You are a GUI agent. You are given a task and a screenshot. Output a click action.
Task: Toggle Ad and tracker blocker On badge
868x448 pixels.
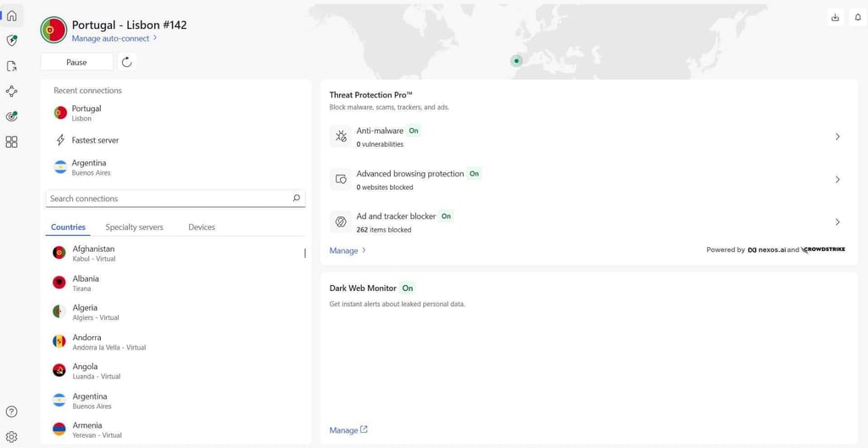point(446,216)
